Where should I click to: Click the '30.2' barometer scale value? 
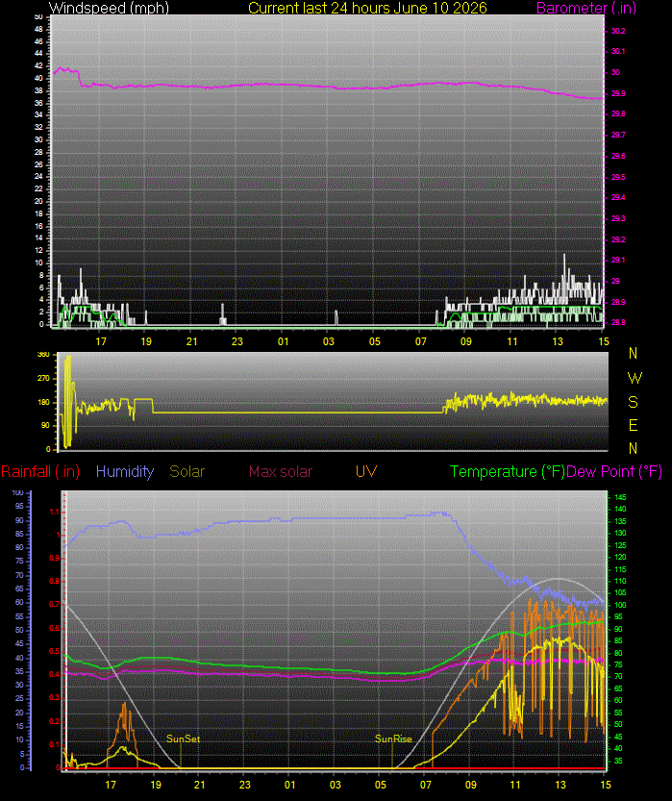[618, 31]
